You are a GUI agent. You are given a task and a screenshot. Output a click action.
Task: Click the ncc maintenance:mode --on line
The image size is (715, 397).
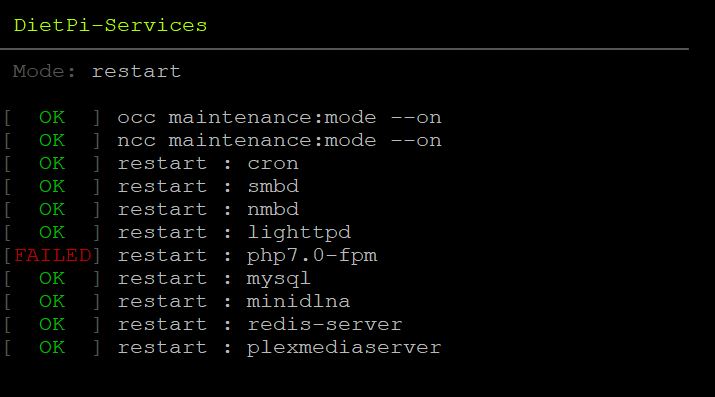280,140
